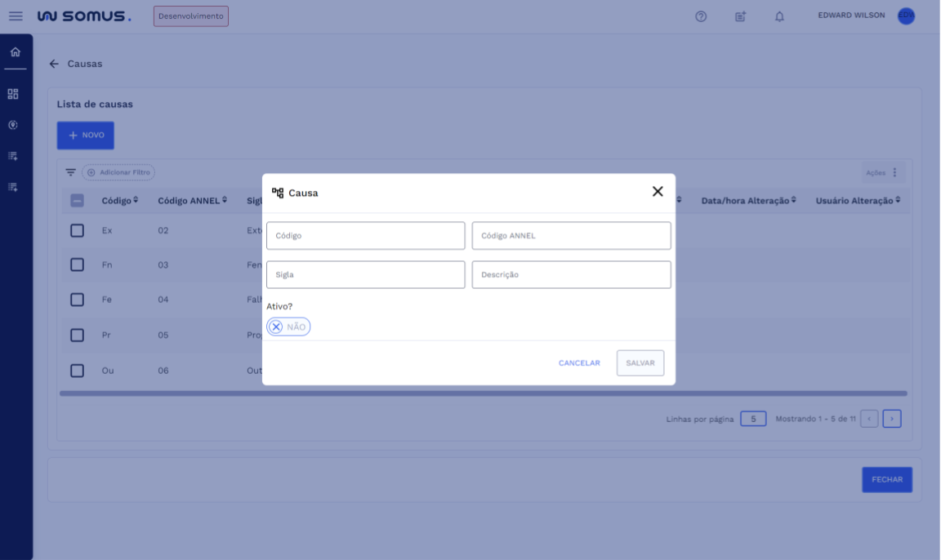Open the Ações three-dot menu
The height and width of the screenshot is (560, 941).
pos(894,172)
